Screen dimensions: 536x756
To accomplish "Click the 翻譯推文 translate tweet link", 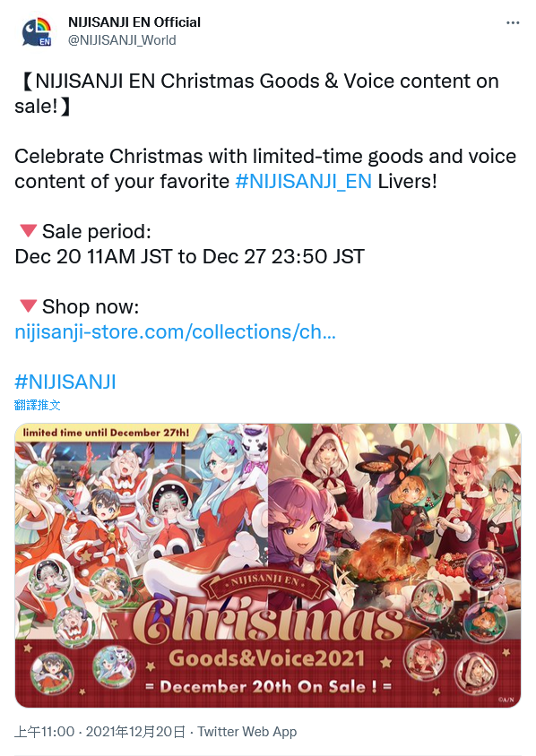I will click(37, 405).
